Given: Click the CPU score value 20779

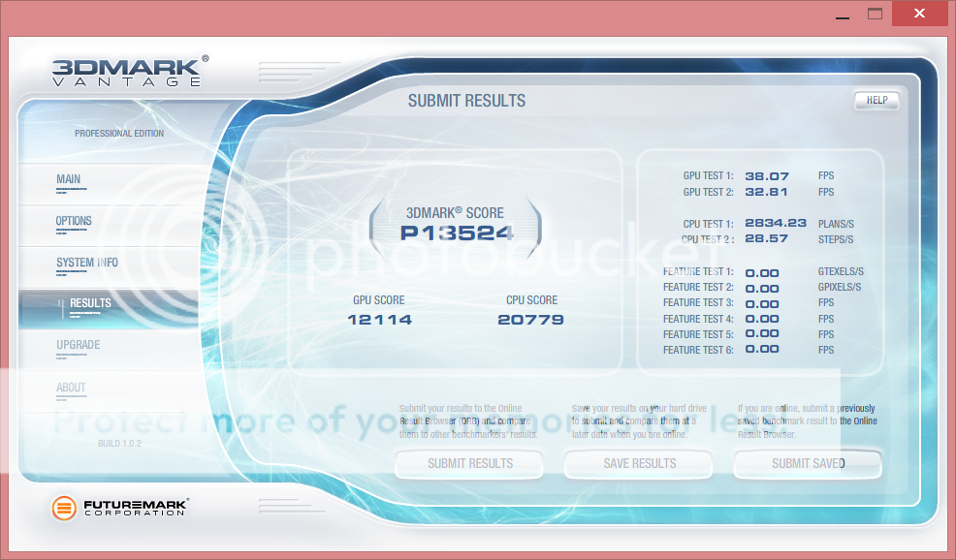Looking at the screenshot, I should pos(530,320).
